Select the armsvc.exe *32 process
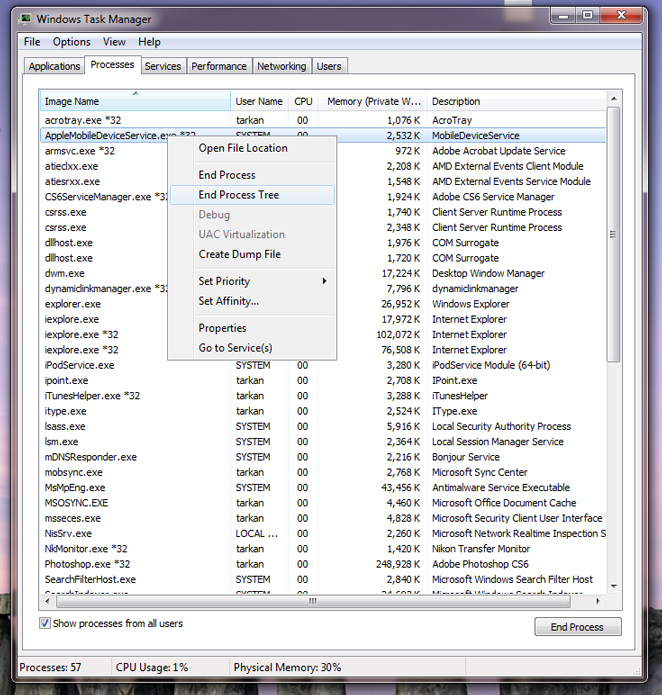662x695 pixels. pos(80,151)
